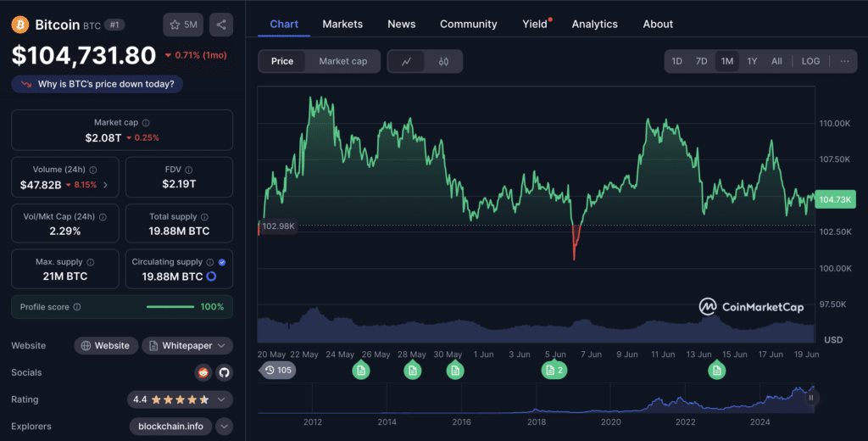Open the Chart tab
868x441 pixels.
point(284,24)
